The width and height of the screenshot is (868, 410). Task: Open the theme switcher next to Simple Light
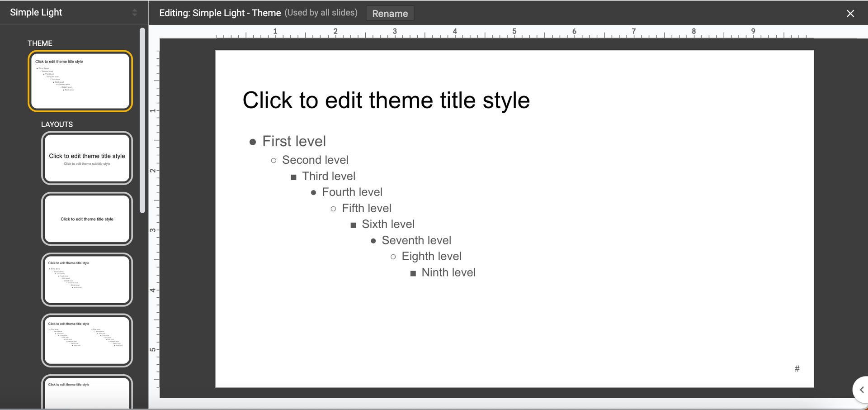click(x=134, y=12)
